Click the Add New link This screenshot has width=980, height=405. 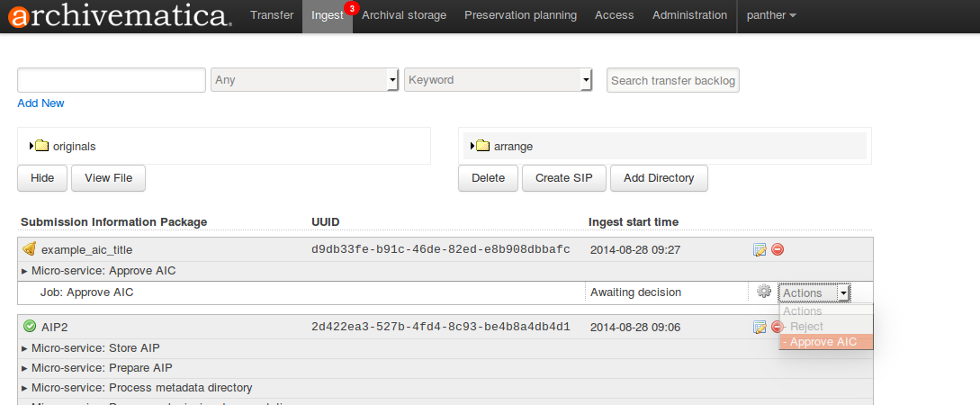40,103
